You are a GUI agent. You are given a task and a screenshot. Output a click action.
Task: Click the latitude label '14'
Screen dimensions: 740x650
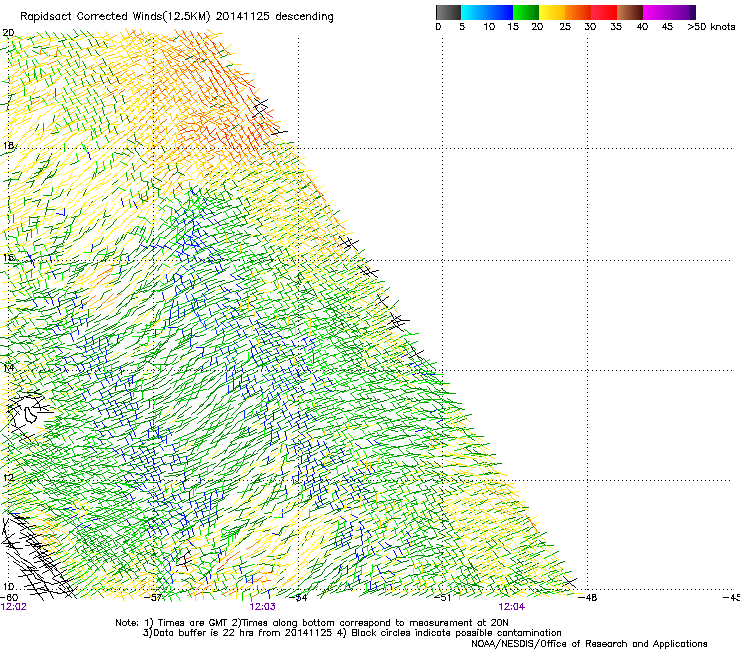point(8,368)
